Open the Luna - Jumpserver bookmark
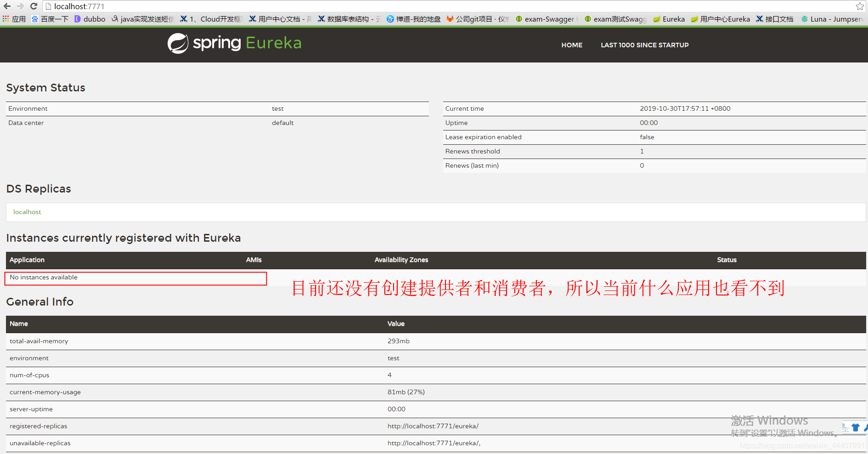Image resolution: width=868 pixels, height=454 pixels. (833, 19)
